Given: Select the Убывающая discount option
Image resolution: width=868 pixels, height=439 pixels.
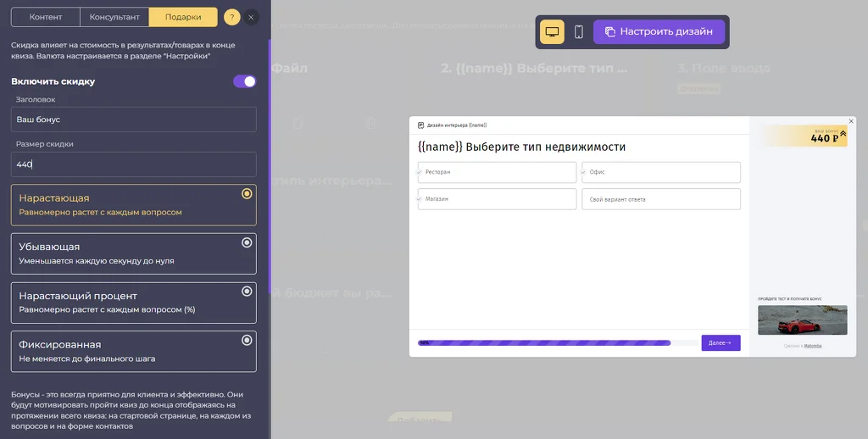Looking at the screenshot, I should tap(133, 253).
